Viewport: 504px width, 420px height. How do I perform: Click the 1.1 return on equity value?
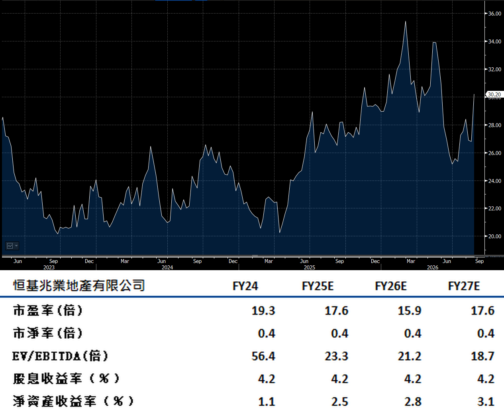(x=267, y=402)
